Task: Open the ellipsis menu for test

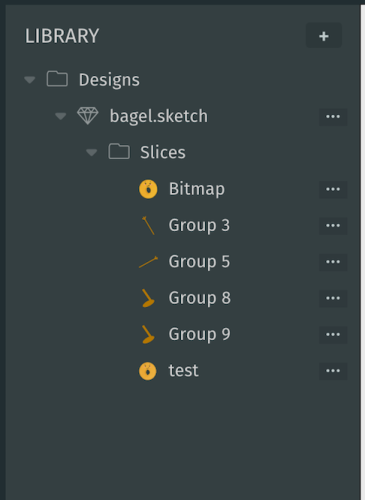Action: tap(333, 371)
